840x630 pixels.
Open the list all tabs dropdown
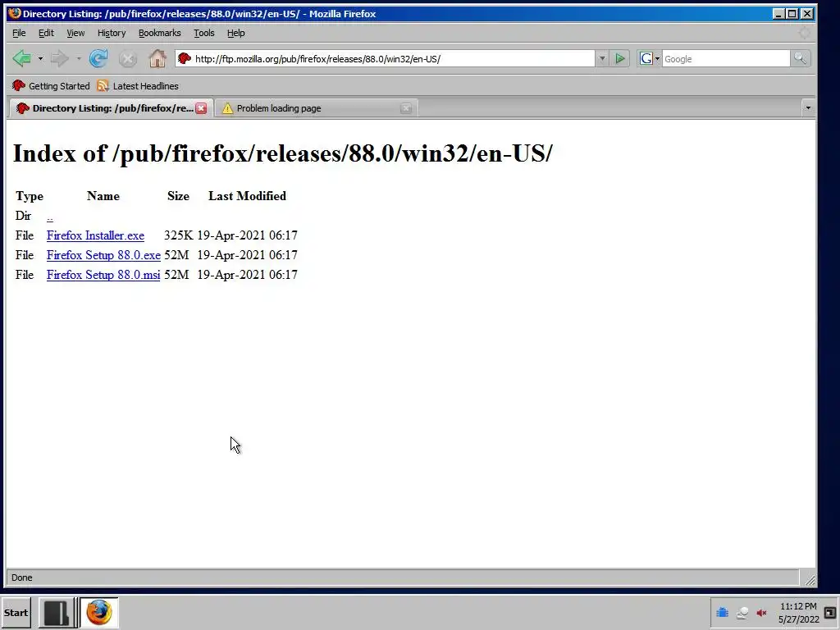pyautogui.click(x=808, y=108)
